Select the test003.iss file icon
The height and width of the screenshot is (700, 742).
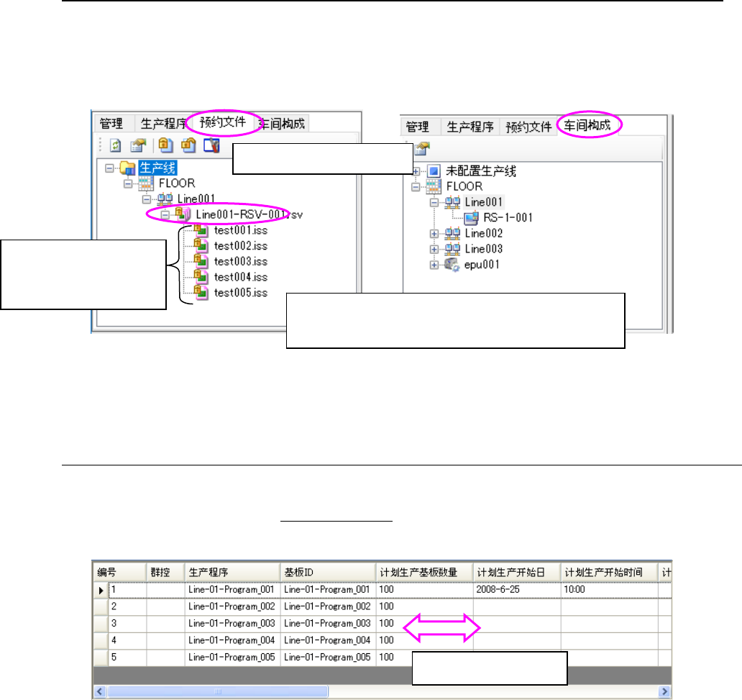(x=201, y=261)
